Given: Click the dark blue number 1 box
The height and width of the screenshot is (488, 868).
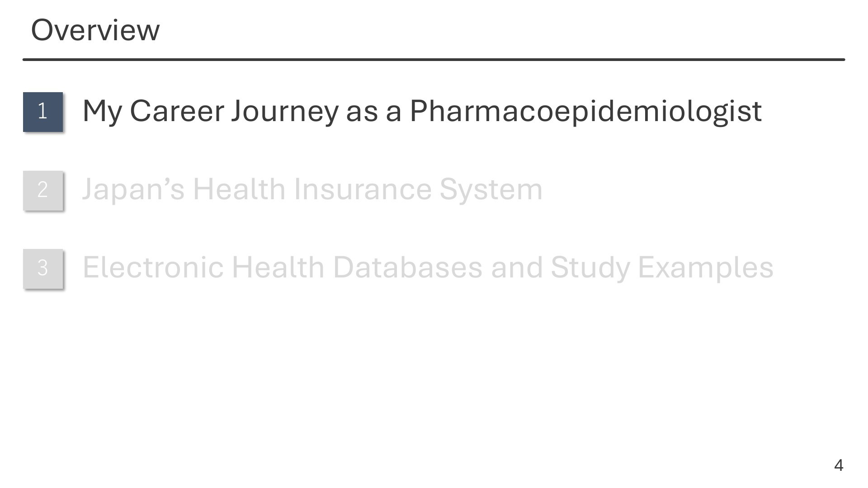Looking at the screenshot, I should pos(43,112).
